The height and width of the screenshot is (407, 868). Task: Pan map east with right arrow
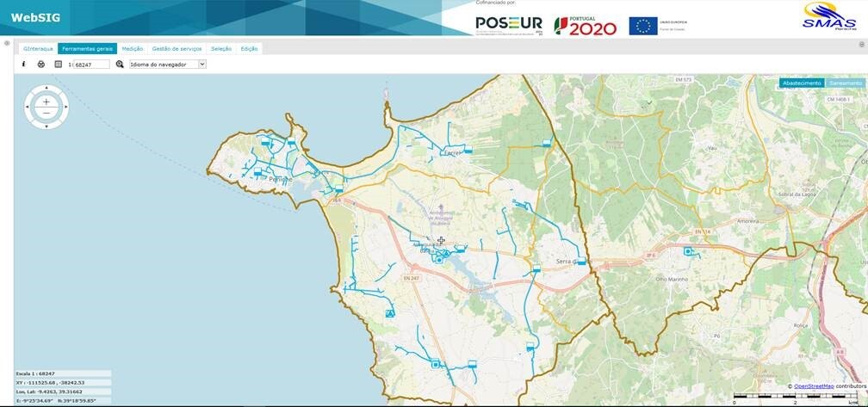click(65, 107)
